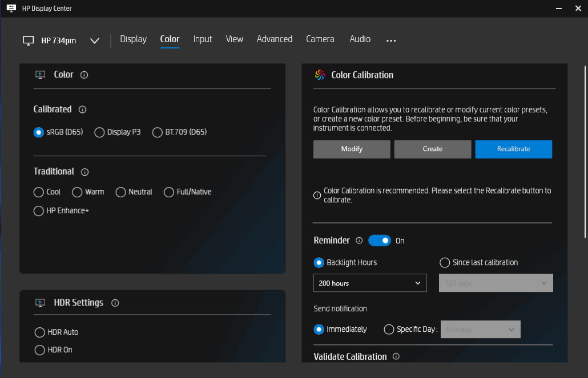Click the info icon next to Validate Calibration

coord(396,356)
